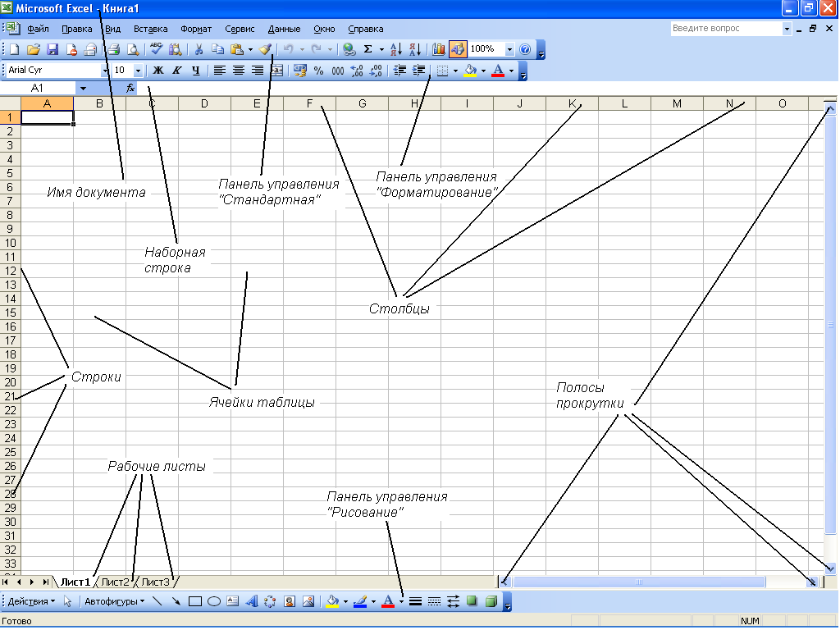Image resolution: width=840 pixels, height=630 pixels.
Task: Toggle the Select Objects pointer tool
Action: pos(67,601)
